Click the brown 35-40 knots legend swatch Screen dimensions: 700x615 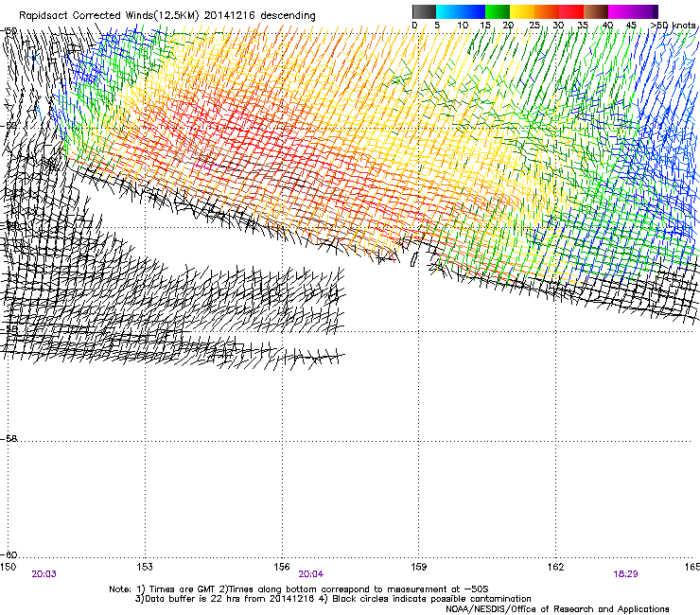(x=596, y=11)
